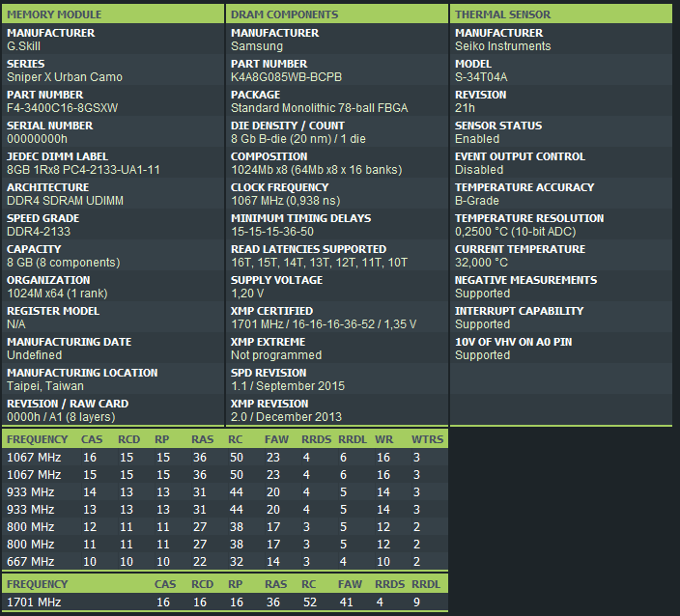680x616 pixels.
Task: Select the 800 MHz row with CAS 12
Action: [225, 526]
